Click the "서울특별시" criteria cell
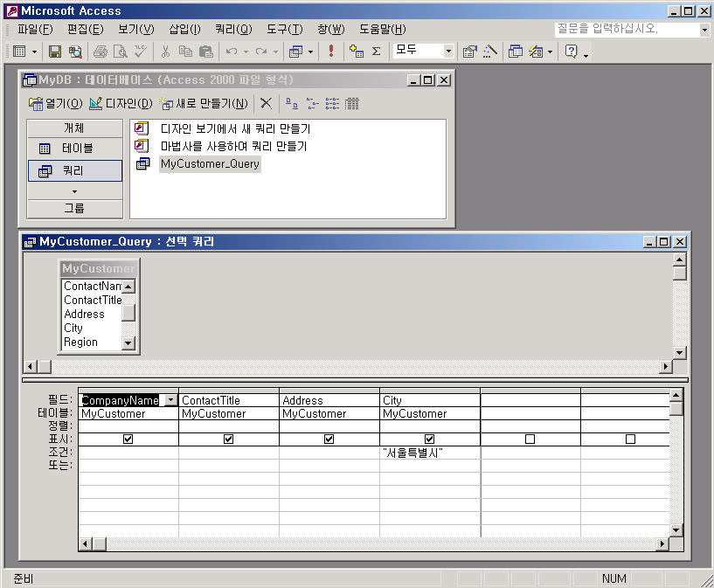The width and height of the screenshot is (714, 588). click(429, 453)
